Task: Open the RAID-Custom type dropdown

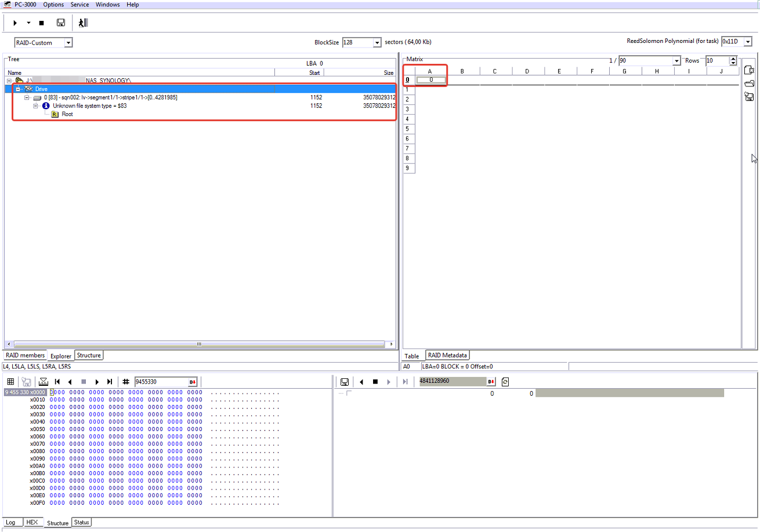Action: pos(68,42)
